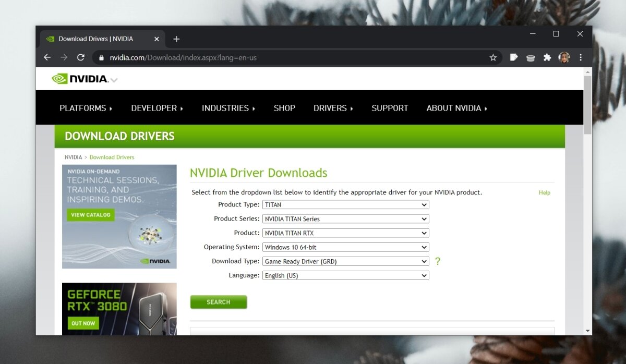Open the browser Extensions puzzle icon
Image resolution: width=626 pixels, height=364 pixels.
(x=547, y=57)
